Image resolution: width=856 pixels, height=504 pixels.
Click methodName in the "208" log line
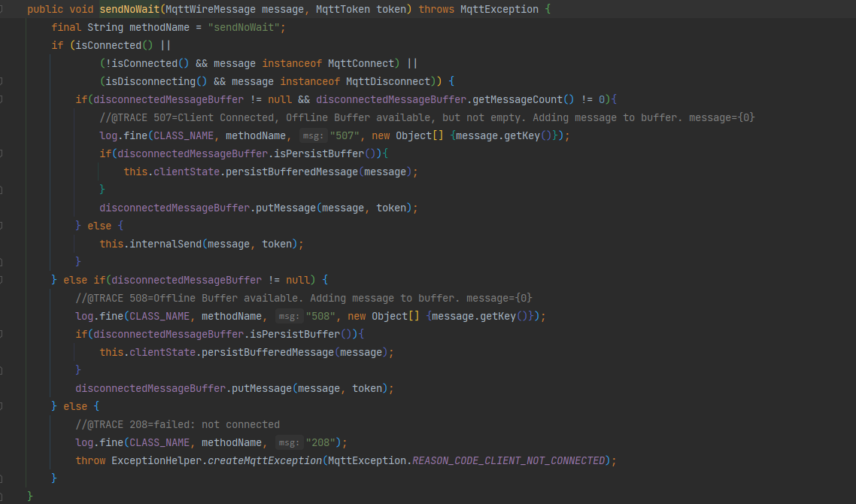[232, 442]
